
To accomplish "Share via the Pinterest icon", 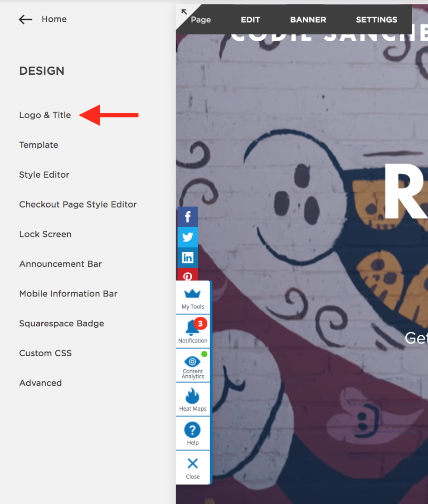I will tap(188, 275).
